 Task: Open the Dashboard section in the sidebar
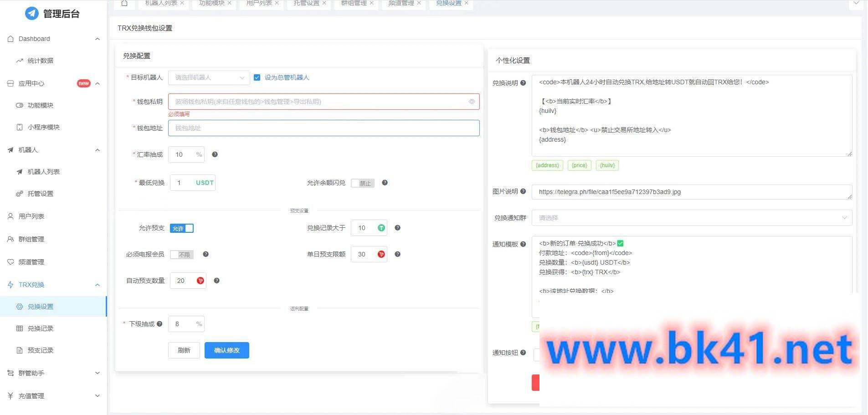click(x=34, y=39)
